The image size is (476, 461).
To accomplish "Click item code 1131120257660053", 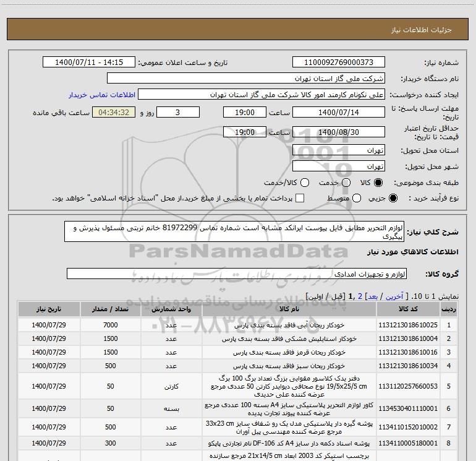I will click(408, 386).
